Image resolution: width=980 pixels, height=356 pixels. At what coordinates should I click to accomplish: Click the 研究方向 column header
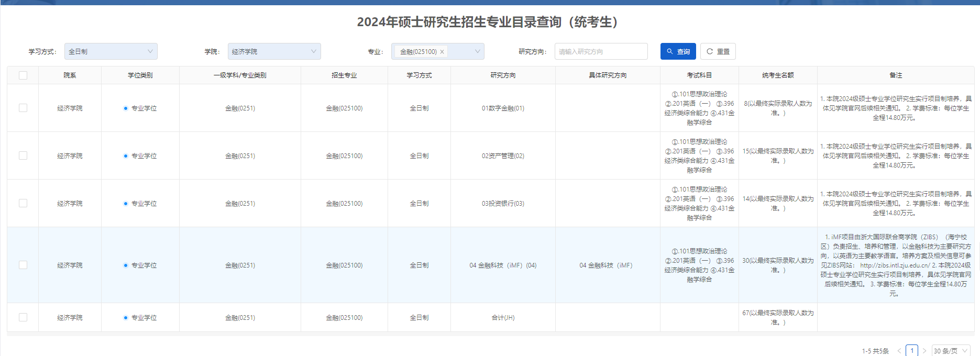pyautogui.click(x=503, y=75)
